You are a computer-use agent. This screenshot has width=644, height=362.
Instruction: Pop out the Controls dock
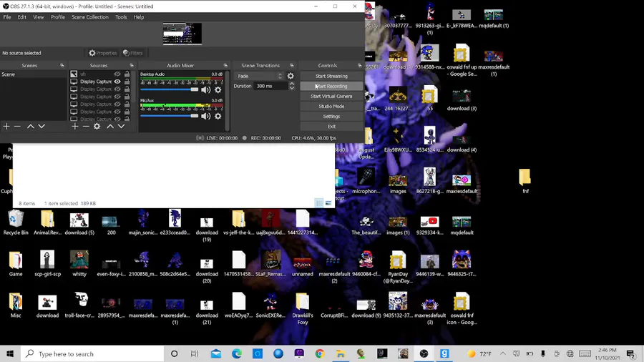[359, 66]
